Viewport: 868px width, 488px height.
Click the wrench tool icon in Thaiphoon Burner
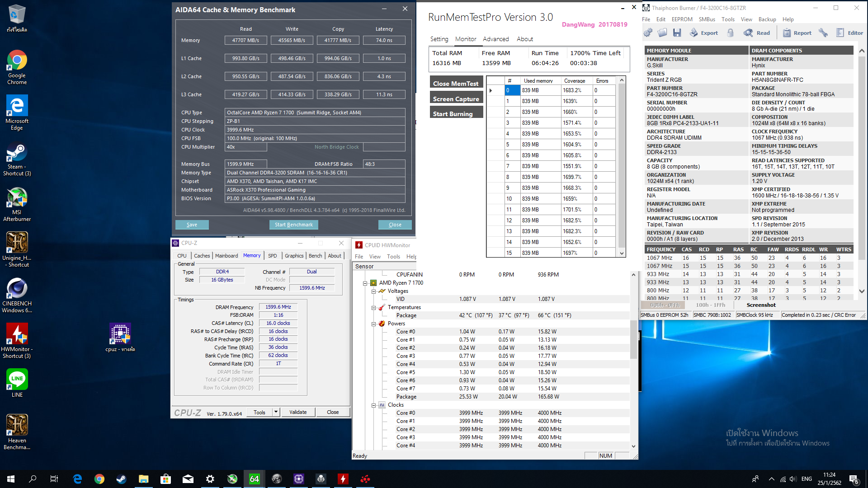pos(823,33)
